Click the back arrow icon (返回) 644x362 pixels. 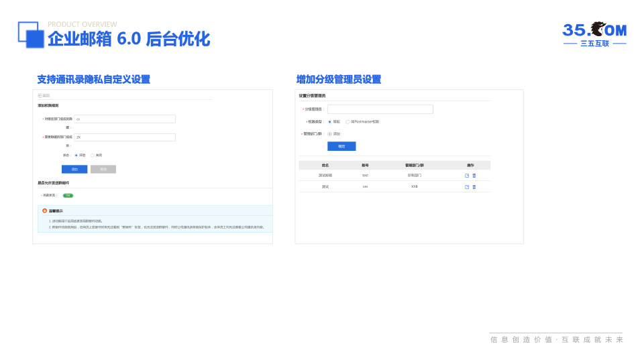coord(40,95)
